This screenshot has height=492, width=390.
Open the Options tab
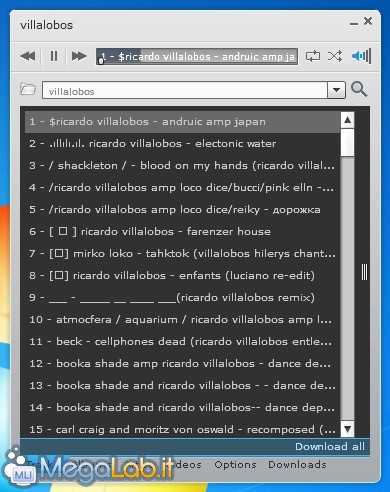235,465
